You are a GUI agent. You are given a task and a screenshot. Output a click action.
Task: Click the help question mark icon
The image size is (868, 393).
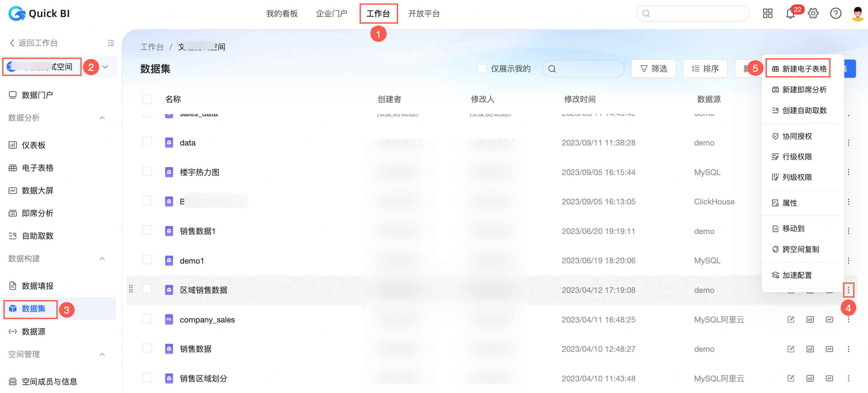[835, 14]
